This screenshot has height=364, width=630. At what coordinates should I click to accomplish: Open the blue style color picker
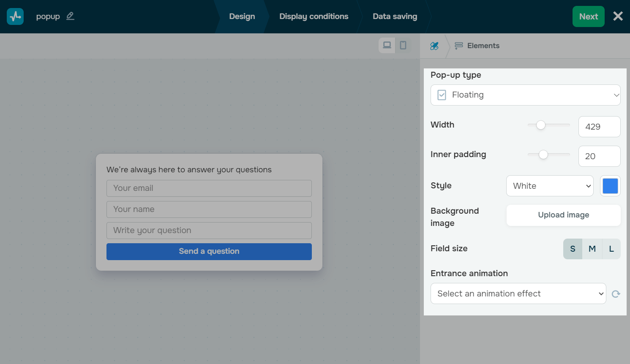(x=610, y=186)
